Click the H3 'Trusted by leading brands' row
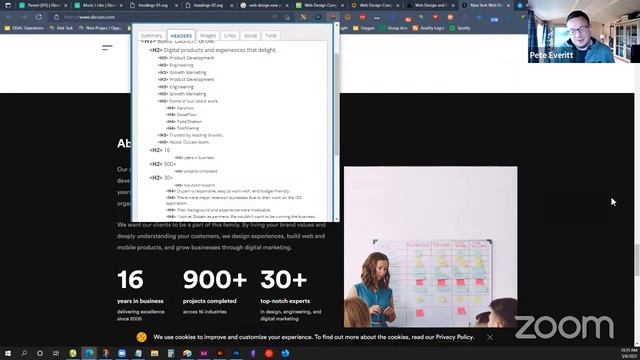The height and width of the screenshot is (360, 640). click(191, 135)
